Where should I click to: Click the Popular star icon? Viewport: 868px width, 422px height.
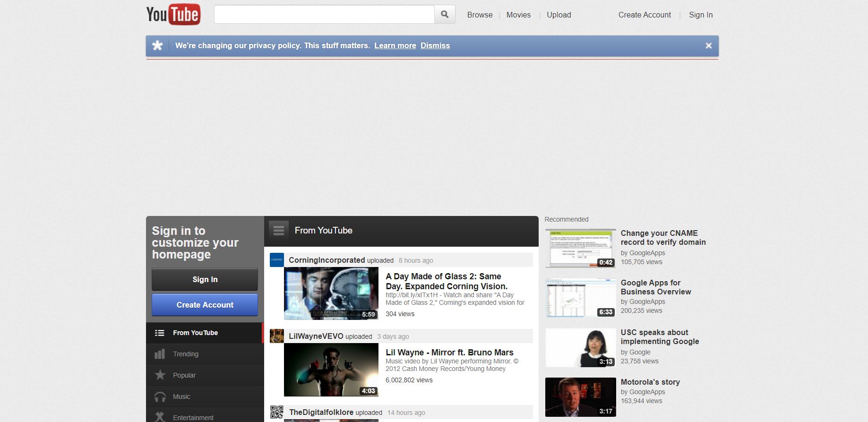(x=160, y=375)
